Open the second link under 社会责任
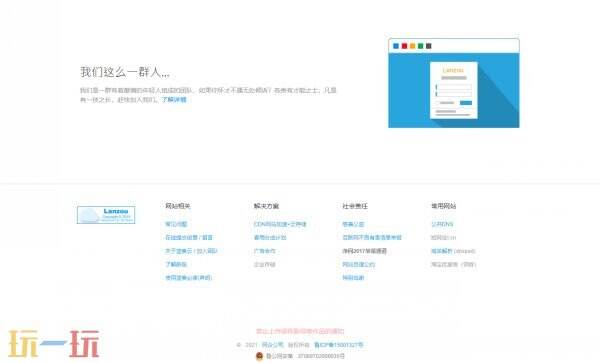The height and width of the screenshot is (363, 600). click(372, 238)
